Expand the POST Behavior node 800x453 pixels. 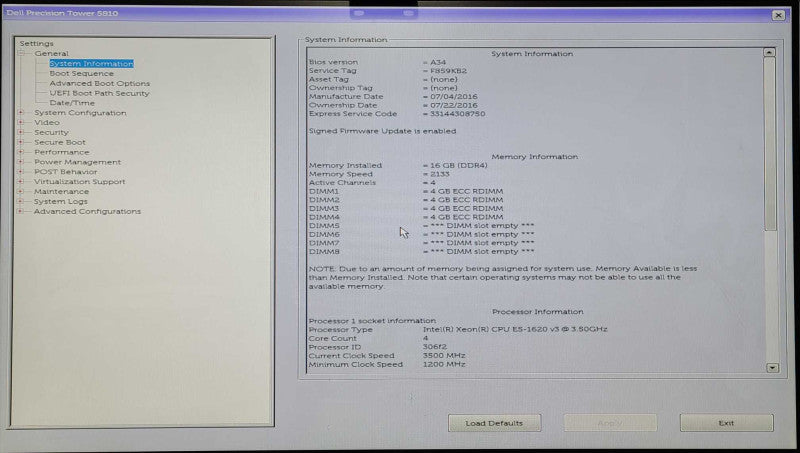coord(21,171)
